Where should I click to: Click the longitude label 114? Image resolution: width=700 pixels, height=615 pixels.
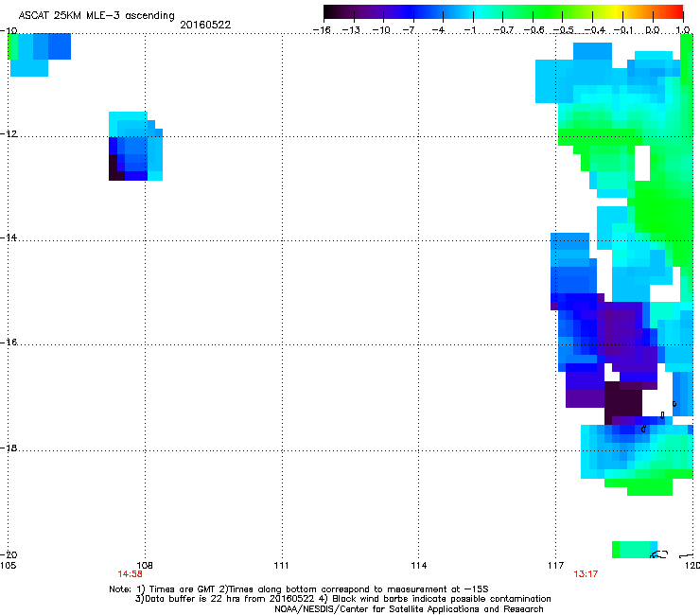point(419,566)
